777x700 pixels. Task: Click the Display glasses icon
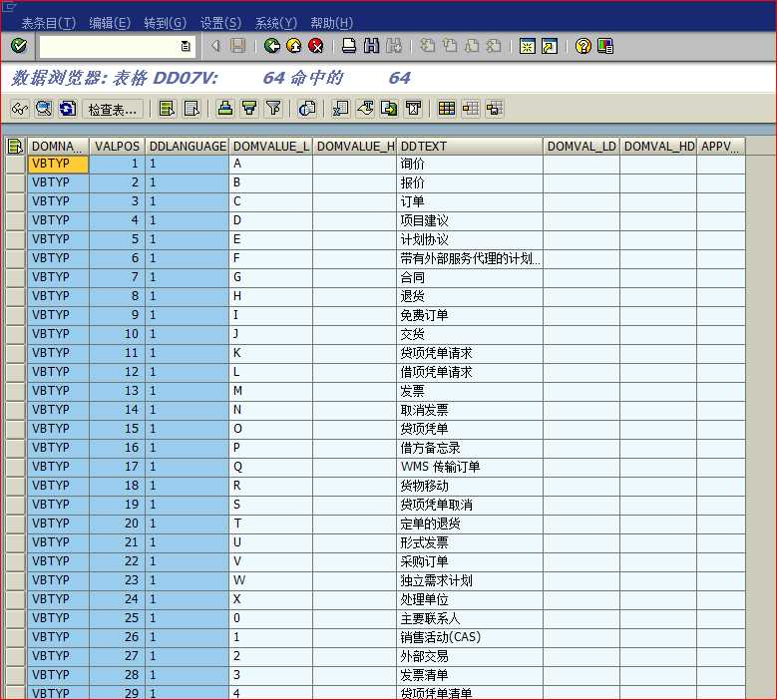coord(20,109)
